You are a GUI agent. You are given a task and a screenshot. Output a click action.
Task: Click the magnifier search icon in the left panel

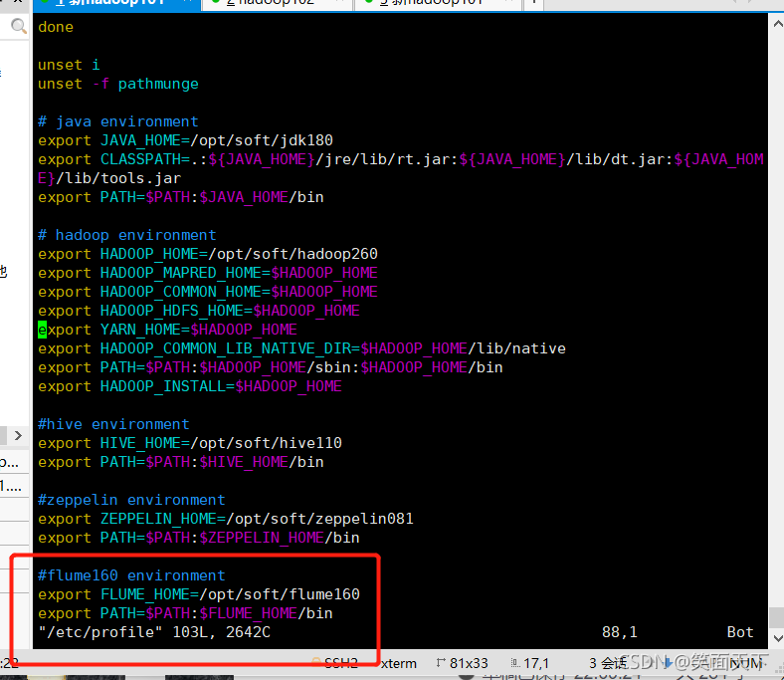click(x=19, y=26)
